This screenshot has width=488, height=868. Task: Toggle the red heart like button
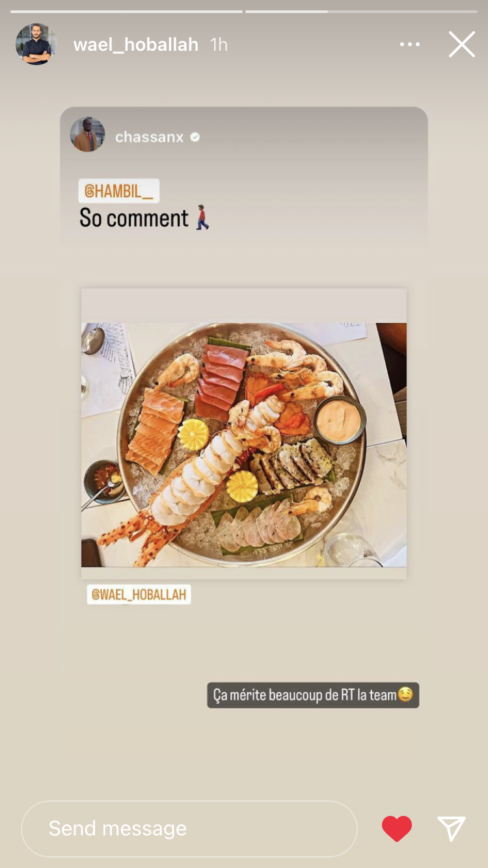pyautogui.click(x=397, y=828)
